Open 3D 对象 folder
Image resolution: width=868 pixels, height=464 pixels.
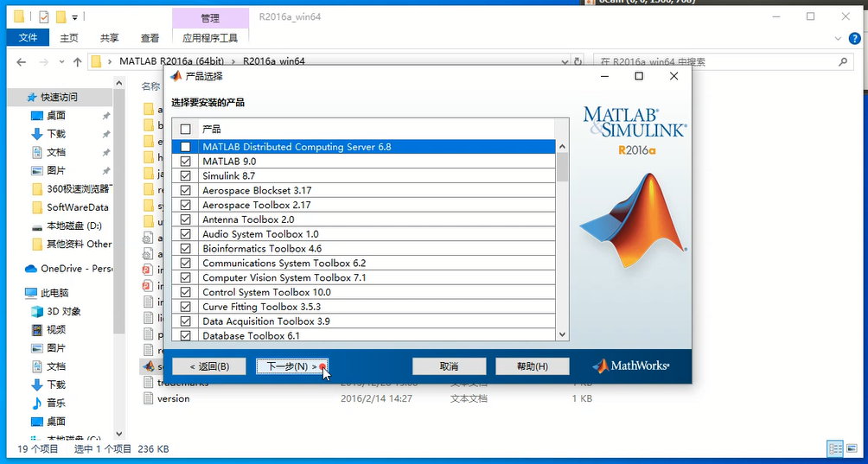pos(63,311)
